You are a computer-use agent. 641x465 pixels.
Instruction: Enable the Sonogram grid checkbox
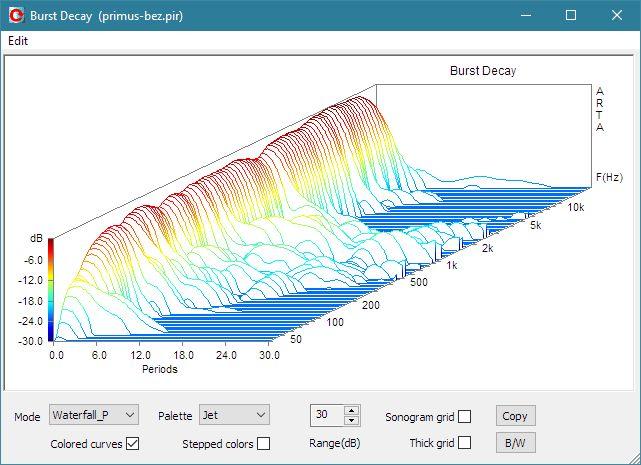[464, 416]
